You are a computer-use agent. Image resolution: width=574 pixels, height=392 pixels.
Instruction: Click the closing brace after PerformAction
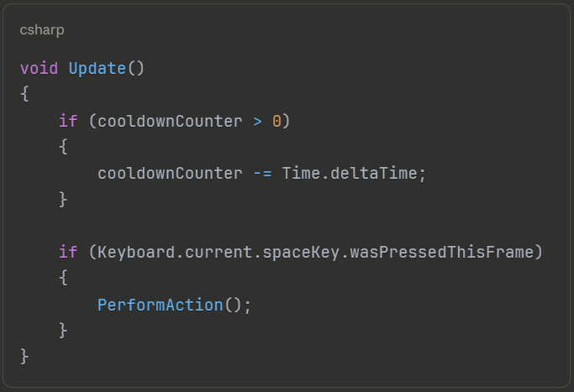[63, 331]
